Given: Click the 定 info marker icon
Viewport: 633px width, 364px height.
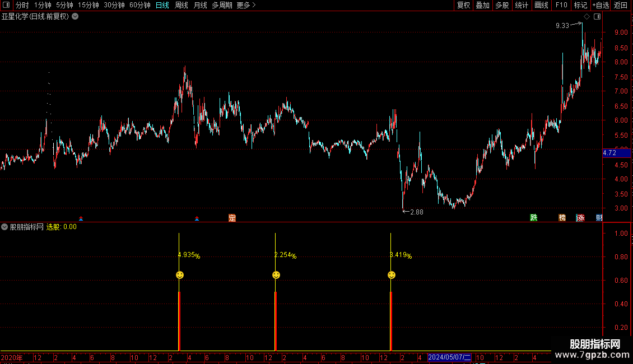Looking at the screenshot, I should [x=232, y=218].
